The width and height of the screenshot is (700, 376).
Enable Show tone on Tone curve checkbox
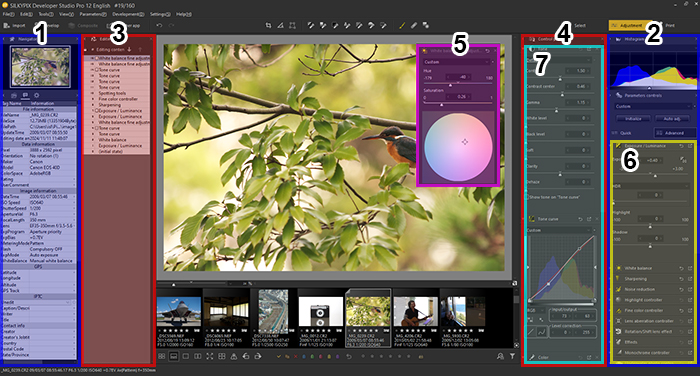527,197
